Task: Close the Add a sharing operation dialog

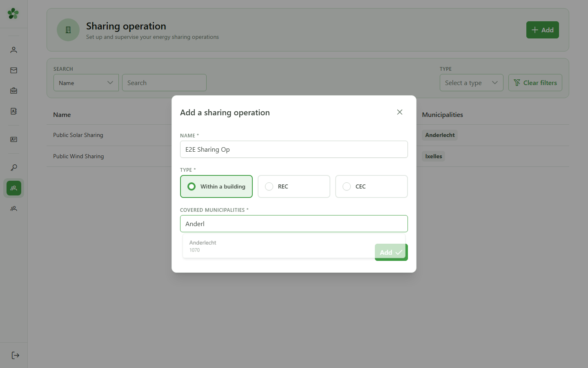Action: click(x=400, y=112)
